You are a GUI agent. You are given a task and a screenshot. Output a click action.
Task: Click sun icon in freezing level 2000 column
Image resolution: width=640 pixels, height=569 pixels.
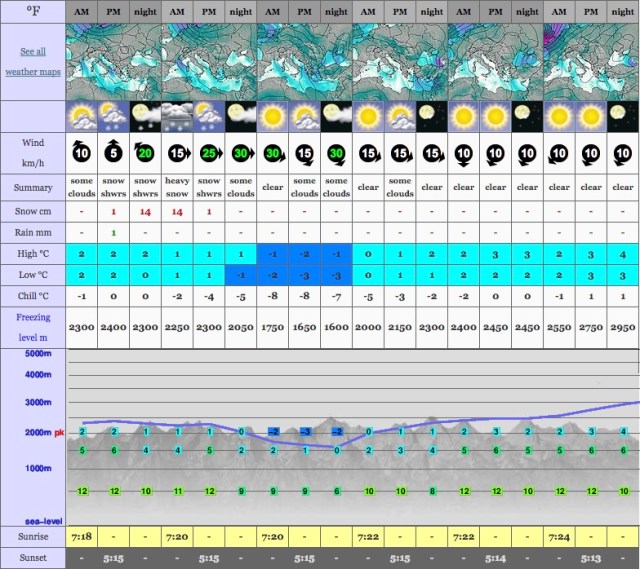[x=368, y=116]
